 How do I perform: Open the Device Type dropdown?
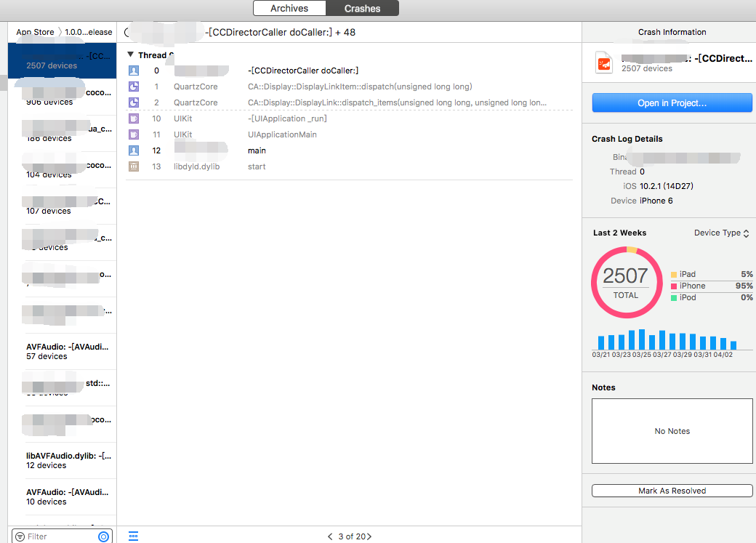(721, 233)
